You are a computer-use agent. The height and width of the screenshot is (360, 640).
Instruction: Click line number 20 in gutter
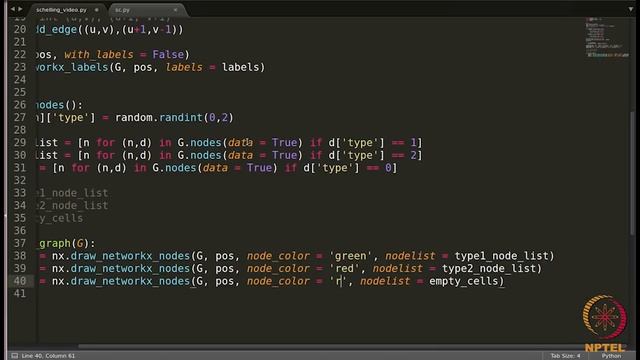tap(20, 29)
